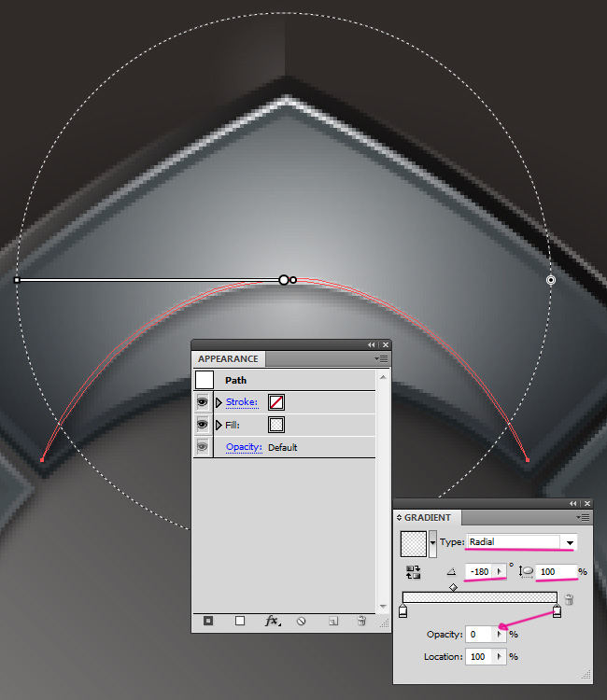Image resolution: width=607 pixels, height=700 pixels.
Task: Click Delete Selected Item trash in Appearance
Action: click(362, 620)
